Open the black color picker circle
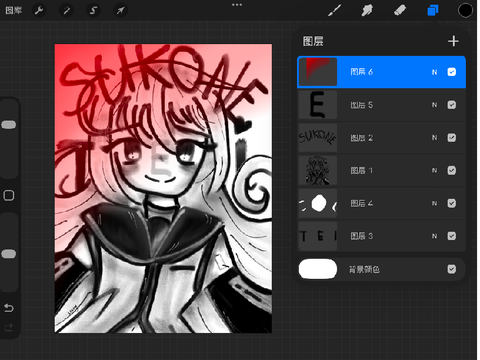Screen dimensions: 480x360 coord(465,10)
